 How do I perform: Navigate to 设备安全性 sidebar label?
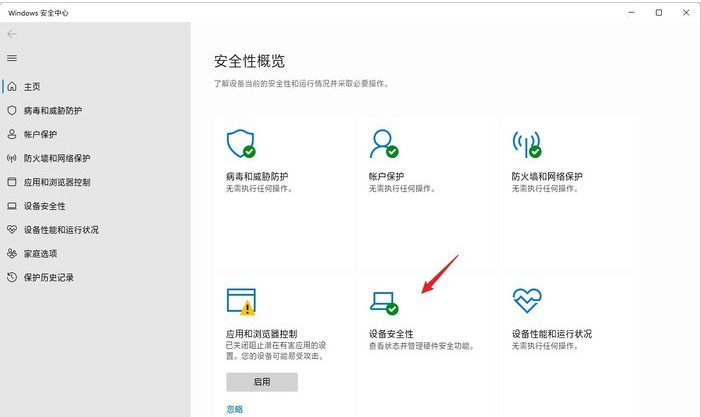44,206
